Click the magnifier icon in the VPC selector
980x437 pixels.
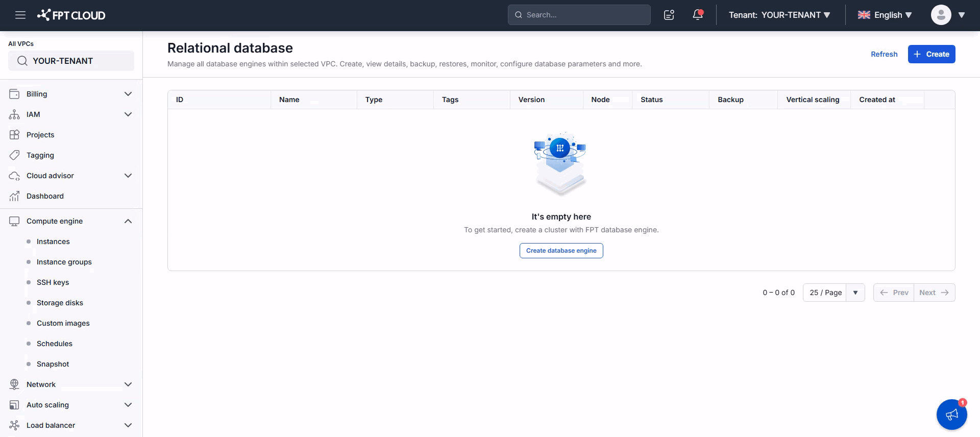(x=22, y=61)
